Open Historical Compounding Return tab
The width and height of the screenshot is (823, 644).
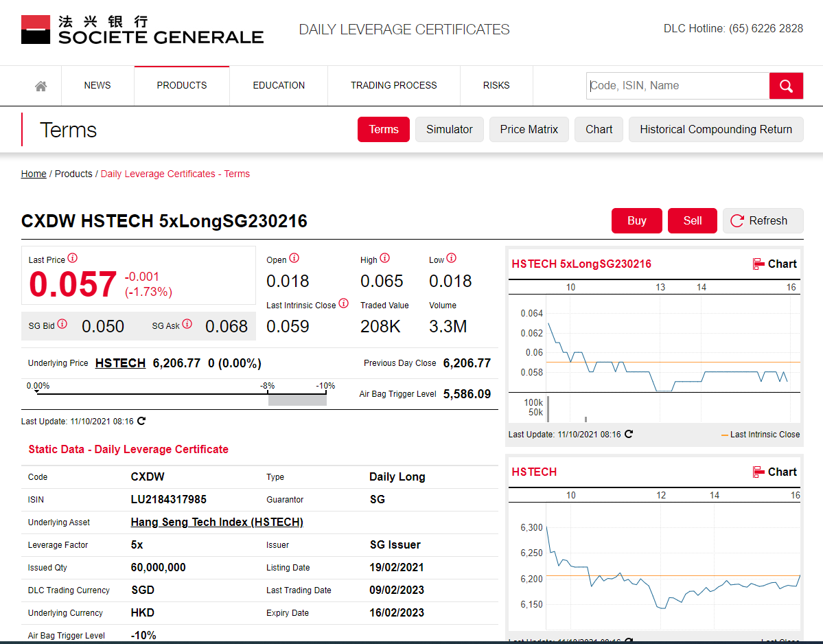click(716, 130)
